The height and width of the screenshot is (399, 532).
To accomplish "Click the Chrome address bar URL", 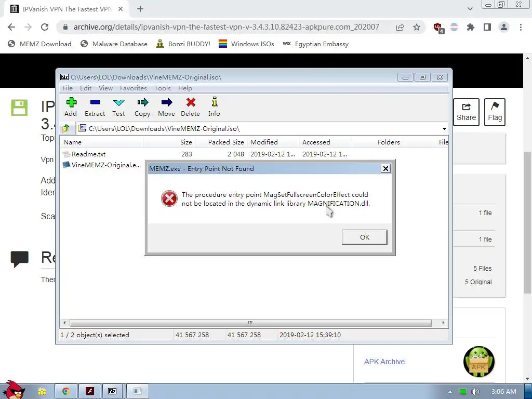I will pyautogui.click(x=227, y=27).
